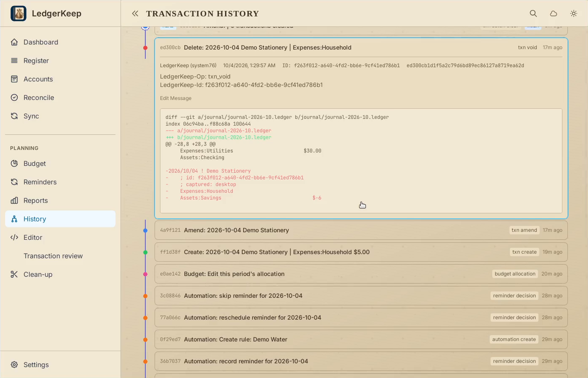Open Transaction review sub-item

click(x=60, y=256)
